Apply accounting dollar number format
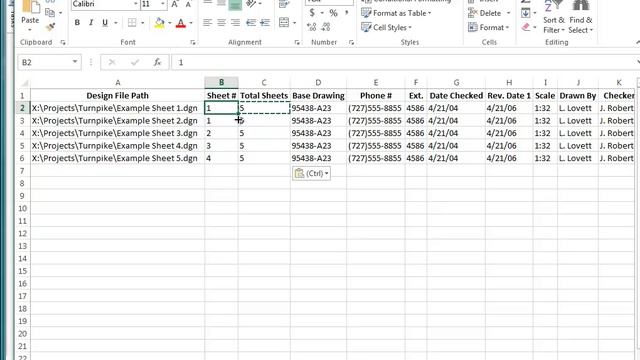Screen dimensions: 640x360 pos(312,13)
